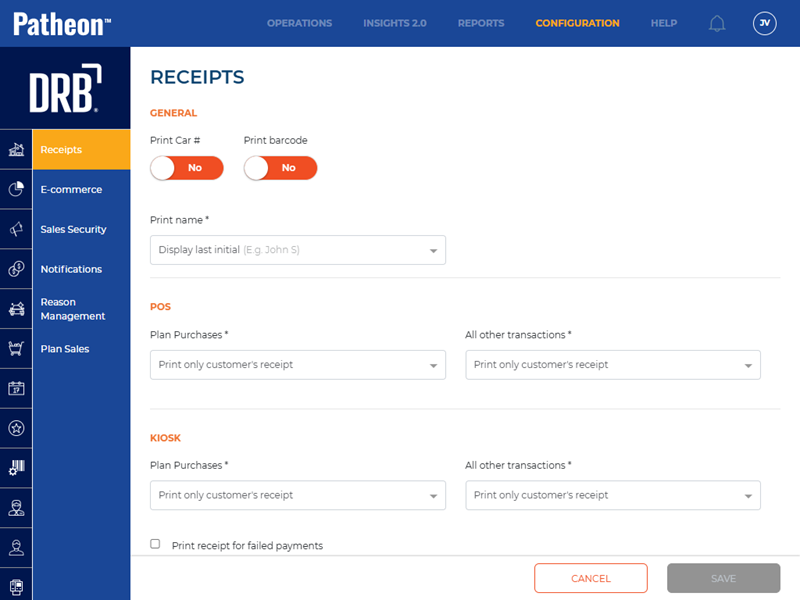800x600 pixels.
Task: Toggle the Print Car # switch
Action: [x=187, y=168]
